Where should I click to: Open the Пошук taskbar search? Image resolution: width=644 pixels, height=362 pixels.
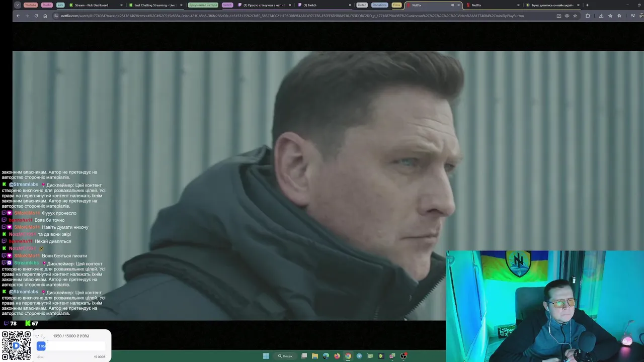[285, 356]
